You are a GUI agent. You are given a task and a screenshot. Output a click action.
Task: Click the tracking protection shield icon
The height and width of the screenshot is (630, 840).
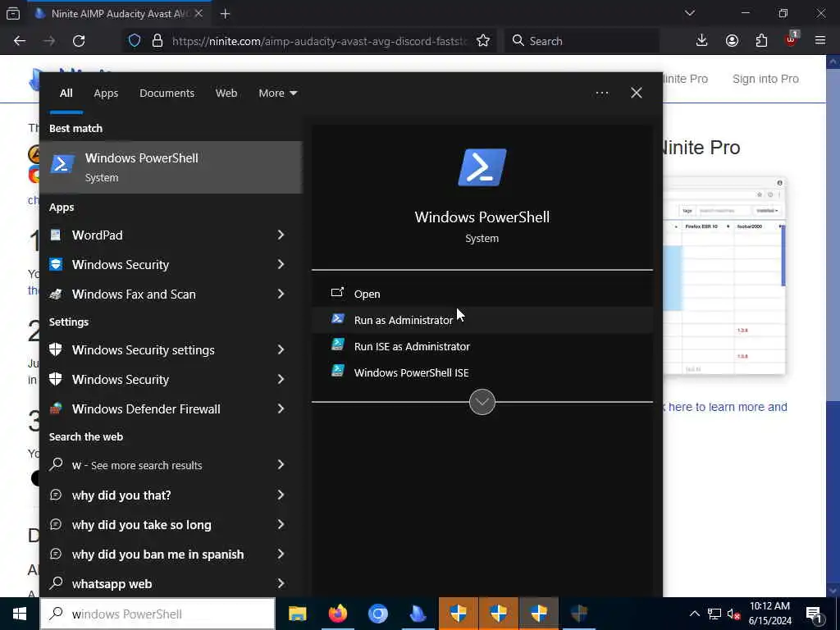[135, 41]
